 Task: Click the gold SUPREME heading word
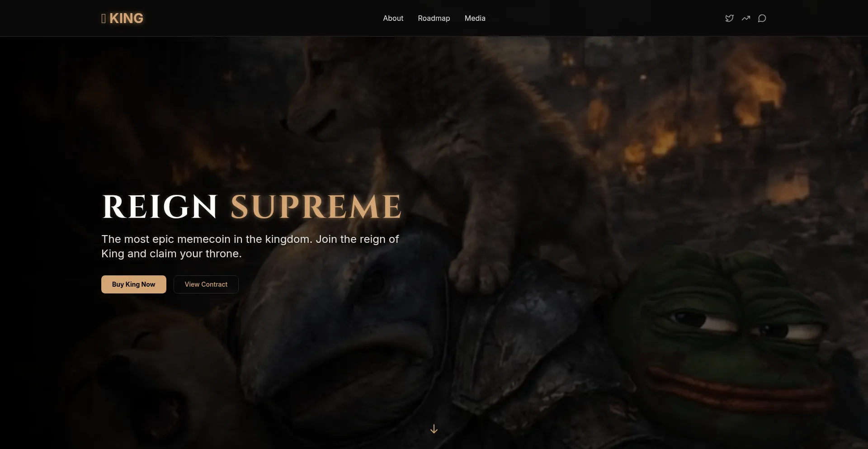[x=316, y=207]
